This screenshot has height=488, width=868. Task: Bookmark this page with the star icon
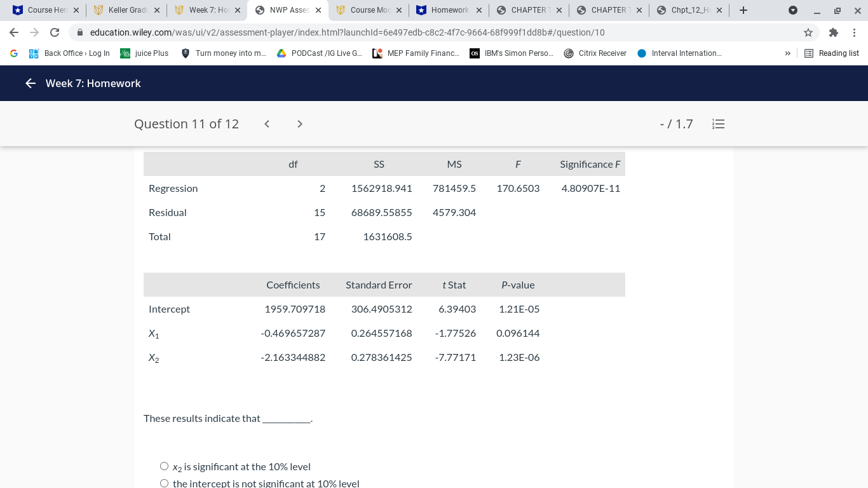[808, 32]
